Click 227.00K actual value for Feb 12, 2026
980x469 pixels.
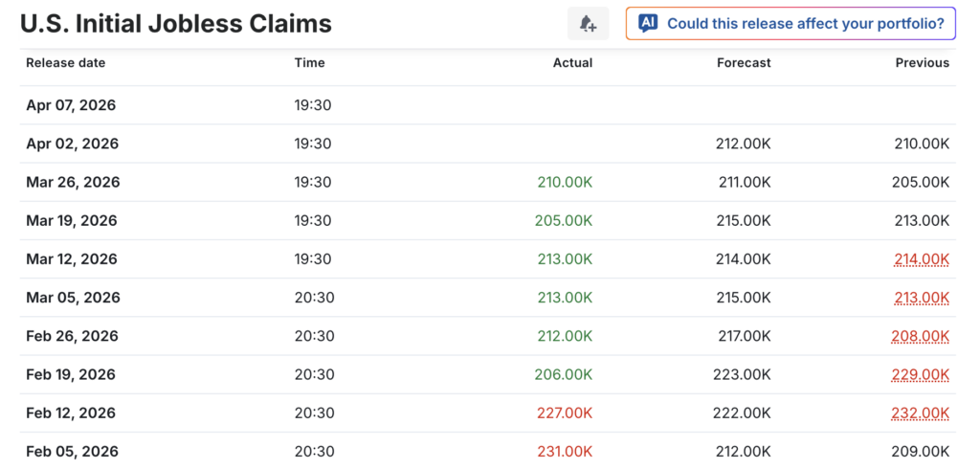tap(565, 413)
